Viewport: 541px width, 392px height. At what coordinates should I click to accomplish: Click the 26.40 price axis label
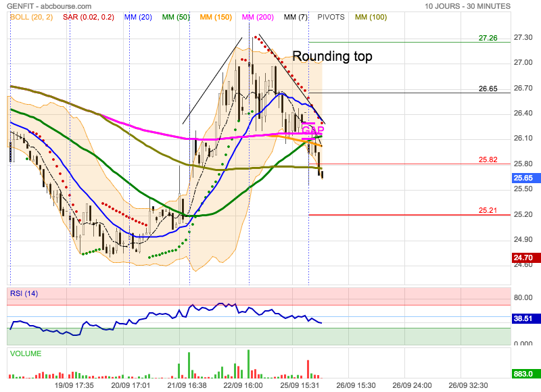(523, 113)
